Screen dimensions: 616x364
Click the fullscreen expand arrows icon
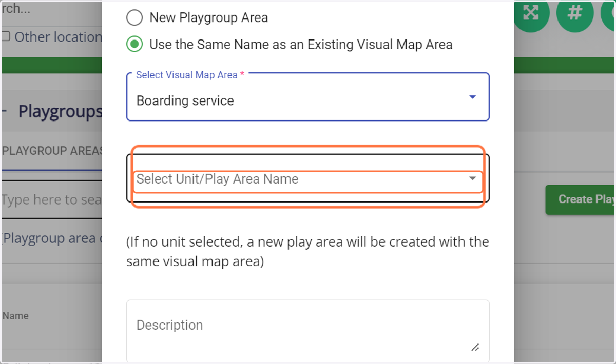coord(530,13)
